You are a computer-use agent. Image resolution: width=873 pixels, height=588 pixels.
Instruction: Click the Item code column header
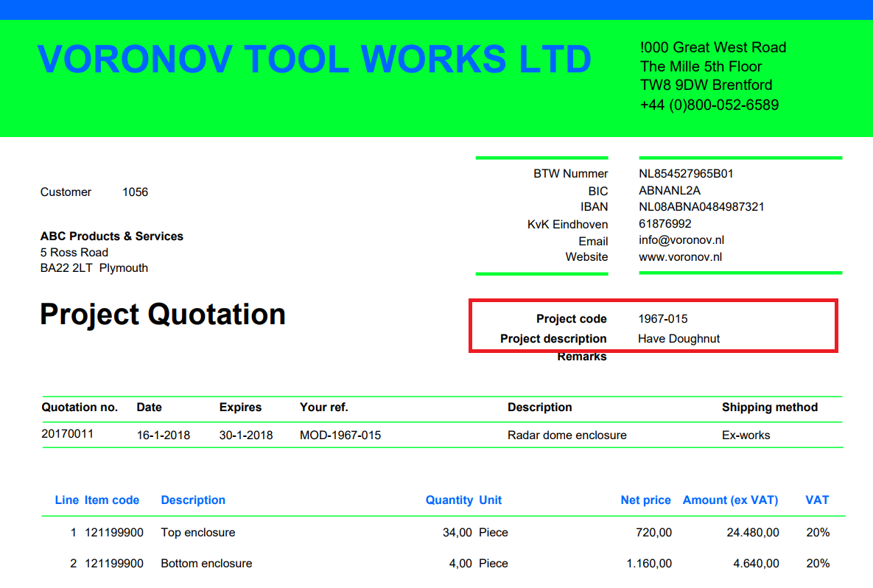tap(112, 500)
